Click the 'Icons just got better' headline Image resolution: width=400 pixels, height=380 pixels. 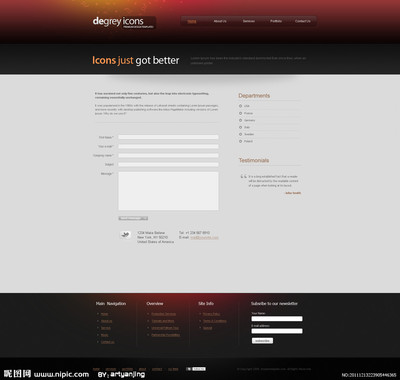136,60
